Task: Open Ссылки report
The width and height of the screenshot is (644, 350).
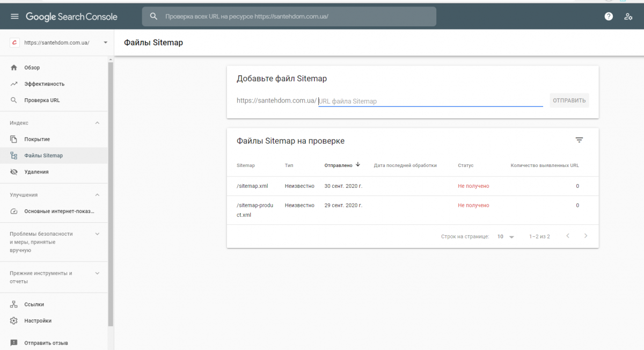Action: pos(54,304)
